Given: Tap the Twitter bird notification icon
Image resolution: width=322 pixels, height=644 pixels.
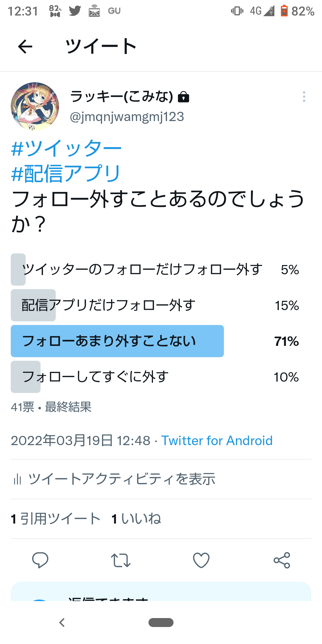Looking at the screenshot, I should [75, 11].
